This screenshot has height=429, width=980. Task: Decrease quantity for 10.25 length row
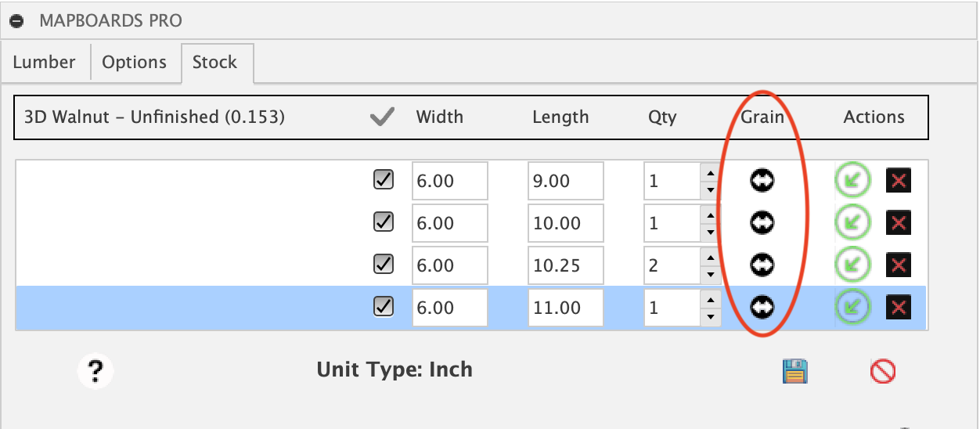pyautogui.click(x=710, y=274)
